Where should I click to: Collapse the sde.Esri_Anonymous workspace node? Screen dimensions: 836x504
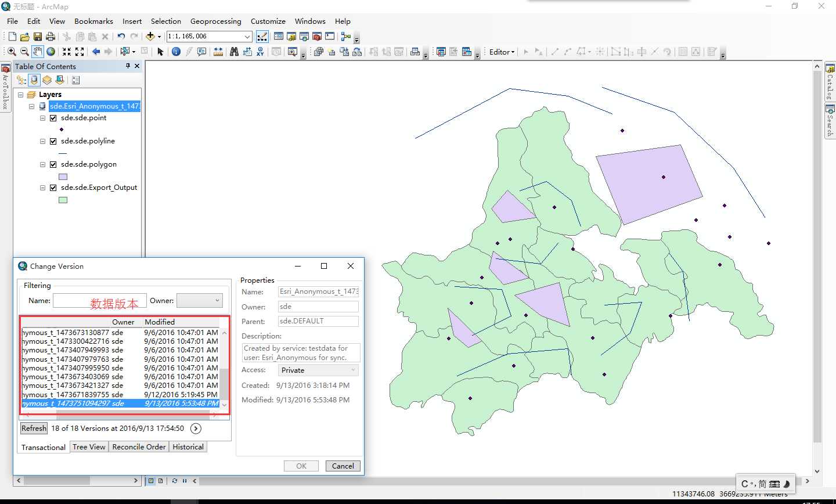[x=32, y=106]
